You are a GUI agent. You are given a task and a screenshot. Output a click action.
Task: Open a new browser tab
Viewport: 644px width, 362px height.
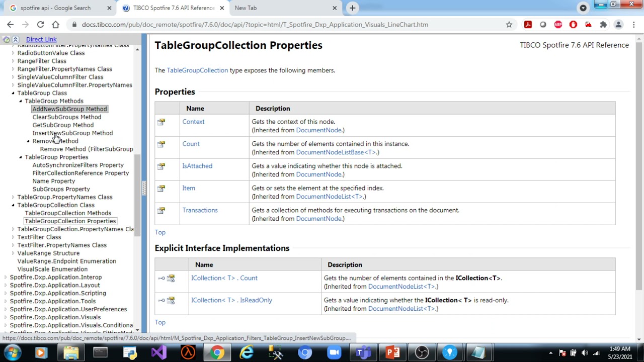coord(352,8)
